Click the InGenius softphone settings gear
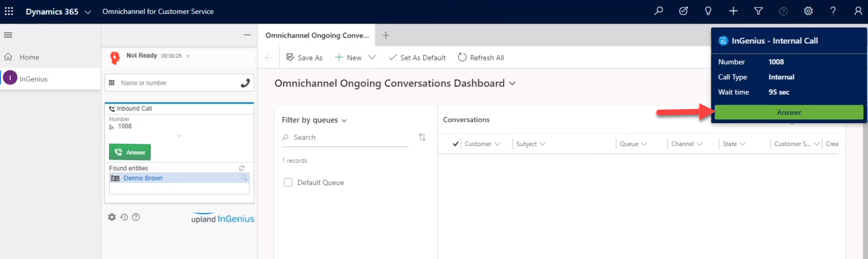Viewport: 868px width, 259px height. [x=111, y=217]
